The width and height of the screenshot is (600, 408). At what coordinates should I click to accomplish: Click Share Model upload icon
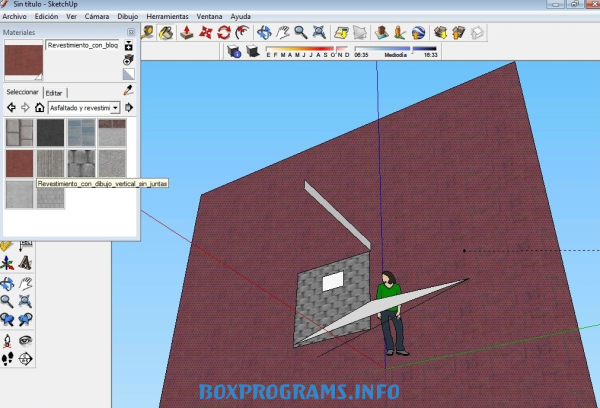click(458, 33)
